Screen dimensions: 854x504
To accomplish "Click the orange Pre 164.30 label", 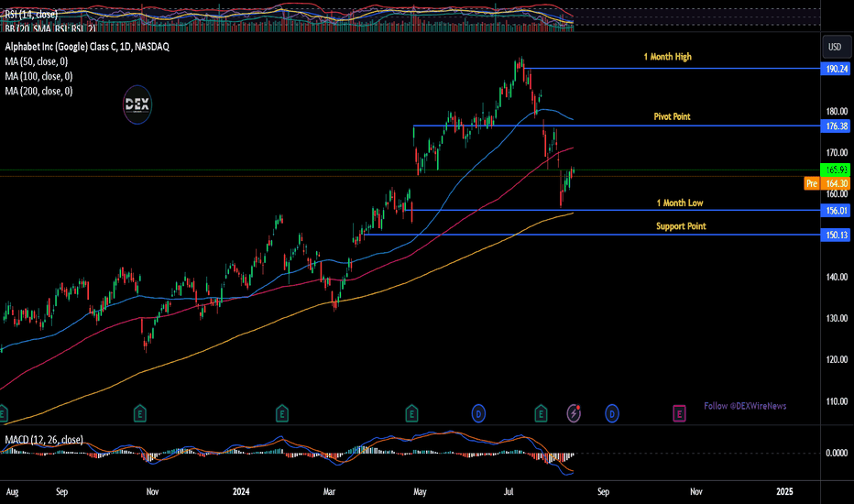I will click(x=827, y=183).
